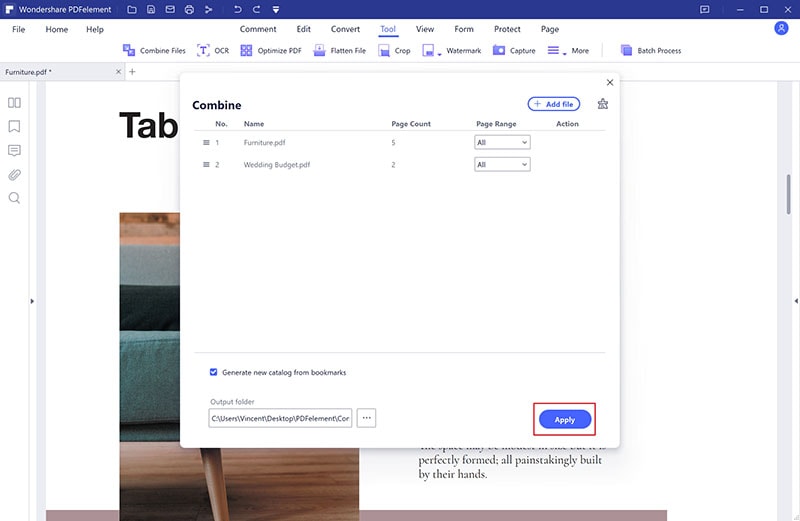Image resolution: width=800 pixels, height=521 pixels.
Task: Grab the reorder handle for Wedding Budget.pdf
Action: (206, 164)
